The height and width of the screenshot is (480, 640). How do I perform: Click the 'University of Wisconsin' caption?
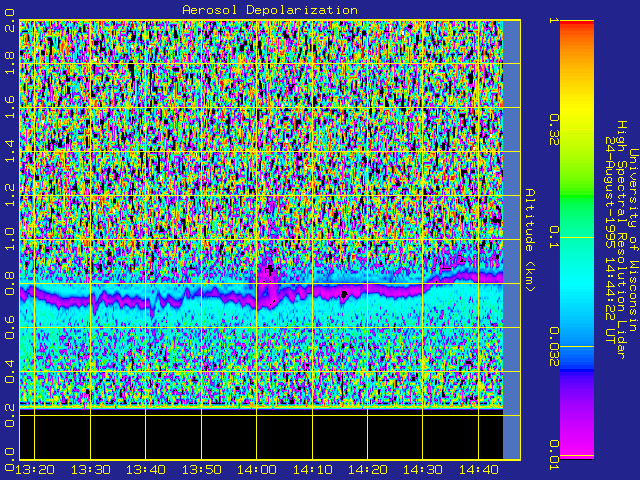[633, 240]
